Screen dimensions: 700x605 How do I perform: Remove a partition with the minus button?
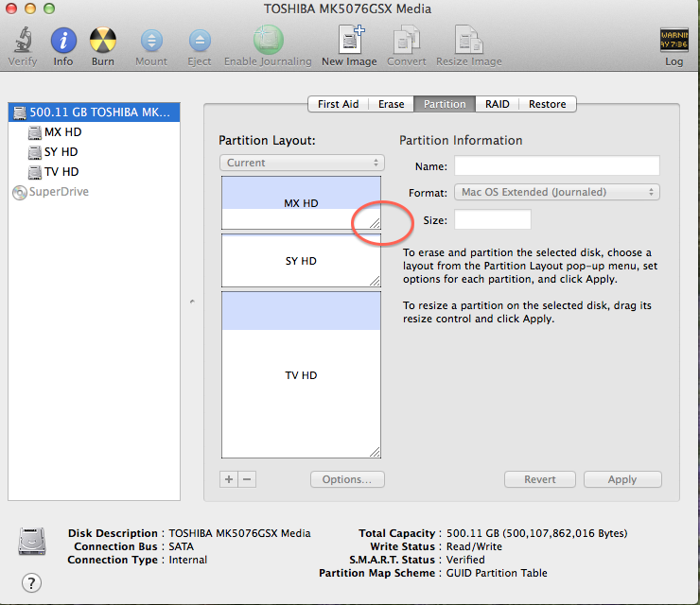[x=247, y=479]
